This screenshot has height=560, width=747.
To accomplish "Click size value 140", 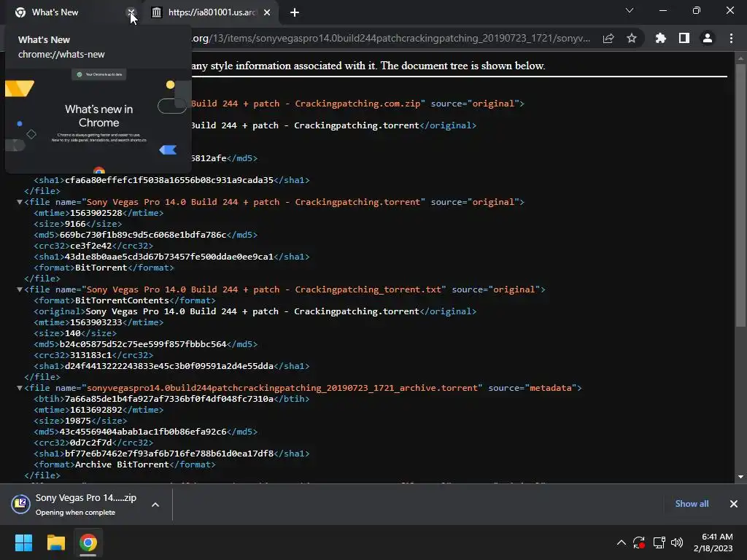I will (x=73, y=333).
